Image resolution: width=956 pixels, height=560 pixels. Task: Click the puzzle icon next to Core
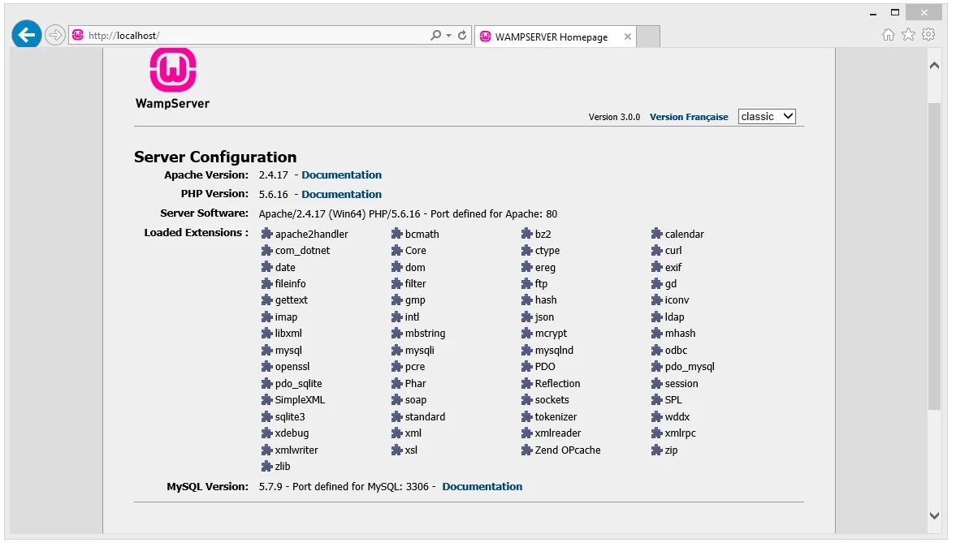(x=397, y=251)
